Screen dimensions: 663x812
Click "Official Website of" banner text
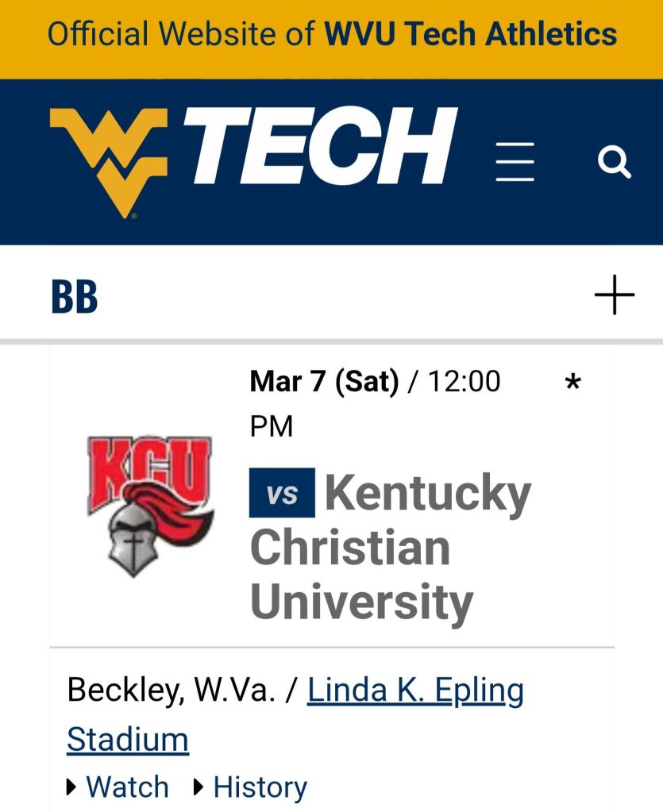(181, 34)
